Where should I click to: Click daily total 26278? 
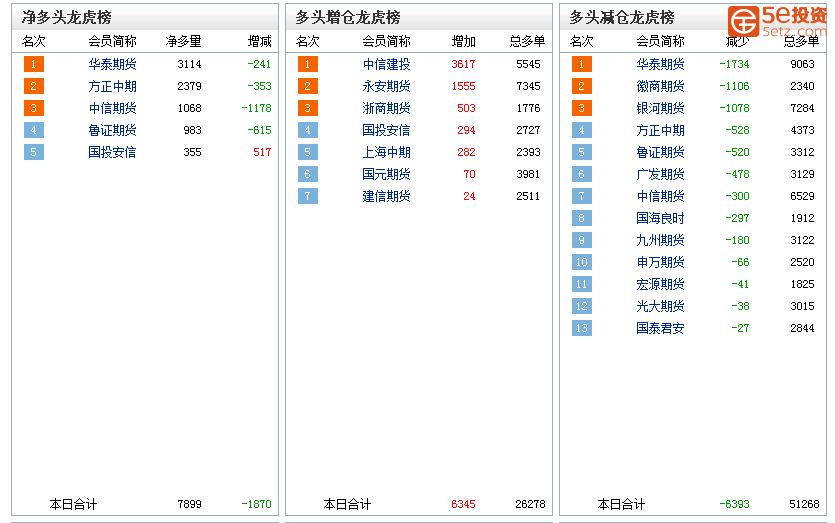pyautogui.click(x=530, y=504)
